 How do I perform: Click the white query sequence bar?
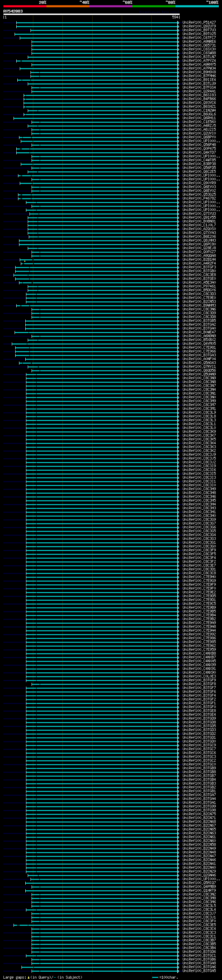pos(92,14)
